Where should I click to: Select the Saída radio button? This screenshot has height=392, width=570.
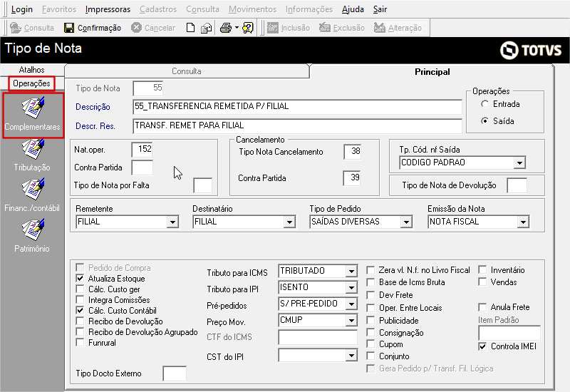tap(484, 121)
